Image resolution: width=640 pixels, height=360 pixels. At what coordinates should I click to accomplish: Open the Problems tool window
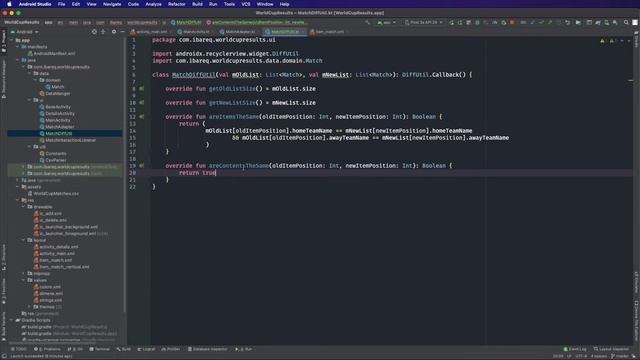point(47,349)
